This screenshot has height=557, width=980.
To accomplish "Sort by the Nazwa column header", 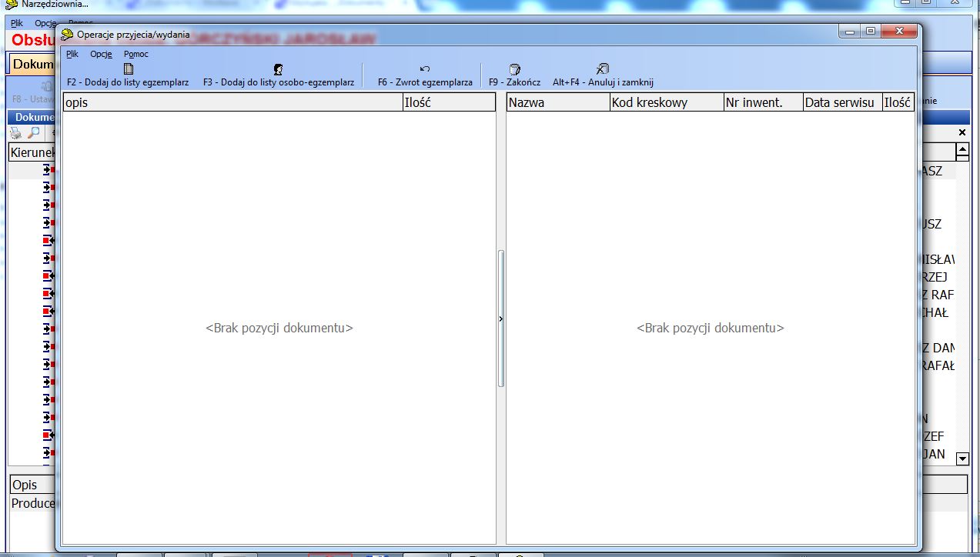I will (558, 102).
